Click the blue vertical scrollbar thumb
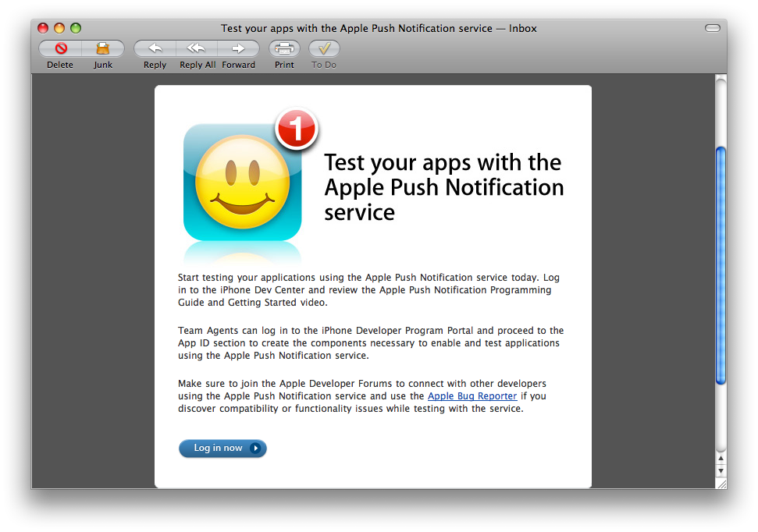 [721, 265]
